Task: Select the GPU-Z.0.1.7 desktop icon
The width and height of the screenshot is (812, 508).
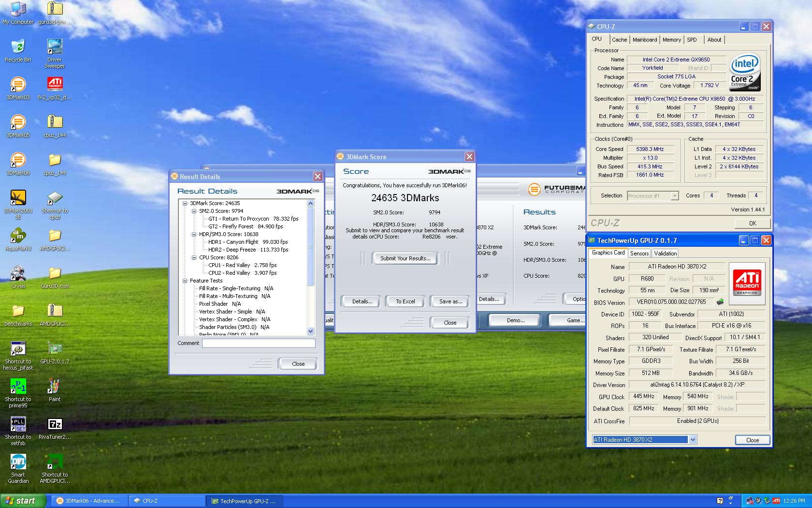Action: (55, 353)
